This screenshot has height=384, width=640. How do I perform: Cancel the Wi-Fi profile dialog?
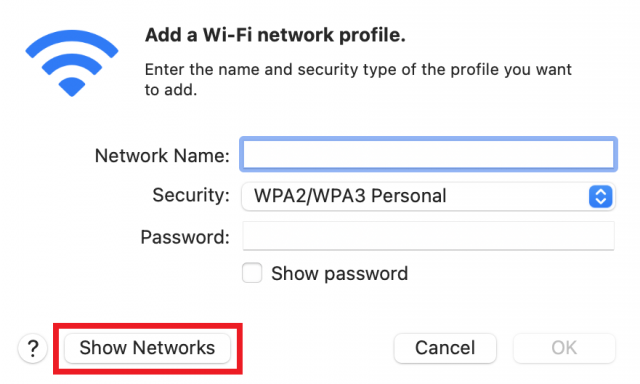(445, 348)
